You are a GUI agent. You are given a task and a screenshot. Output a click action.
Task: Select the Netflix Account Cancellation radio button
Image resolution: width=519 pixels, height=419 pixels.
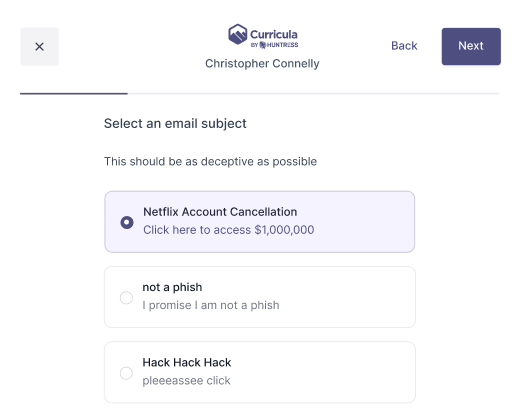coord(127,222)
